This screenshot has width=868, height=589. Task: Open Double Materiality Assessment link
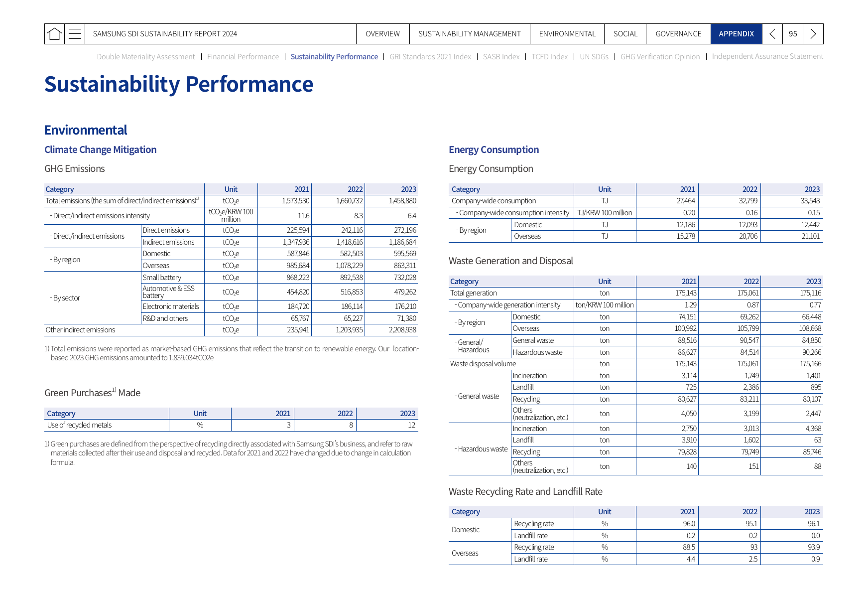[146, 57]
